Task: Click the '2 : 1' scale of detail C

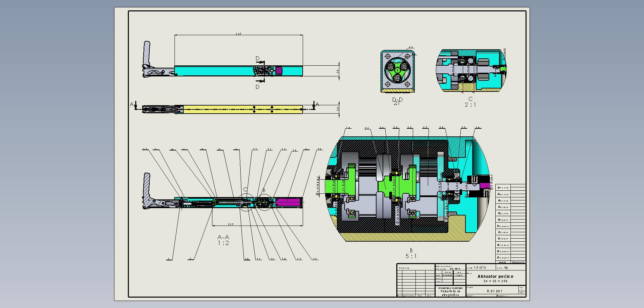Action: (470, 105)
